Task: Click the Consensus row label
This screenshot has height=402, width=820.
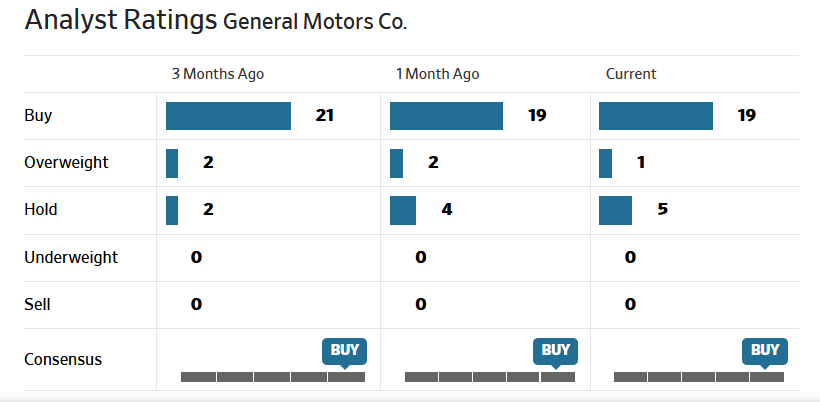Action: pyautogui.click(x=63, y=360)
